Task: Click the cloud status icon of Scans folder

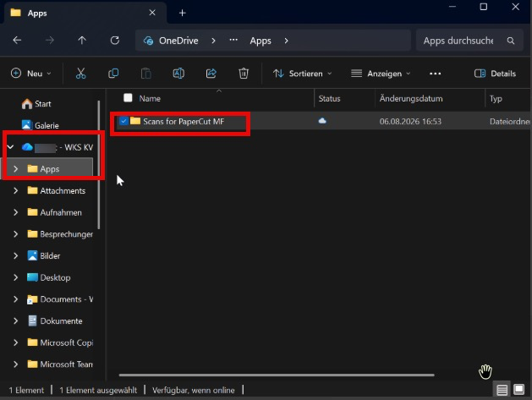Action: 322,121
